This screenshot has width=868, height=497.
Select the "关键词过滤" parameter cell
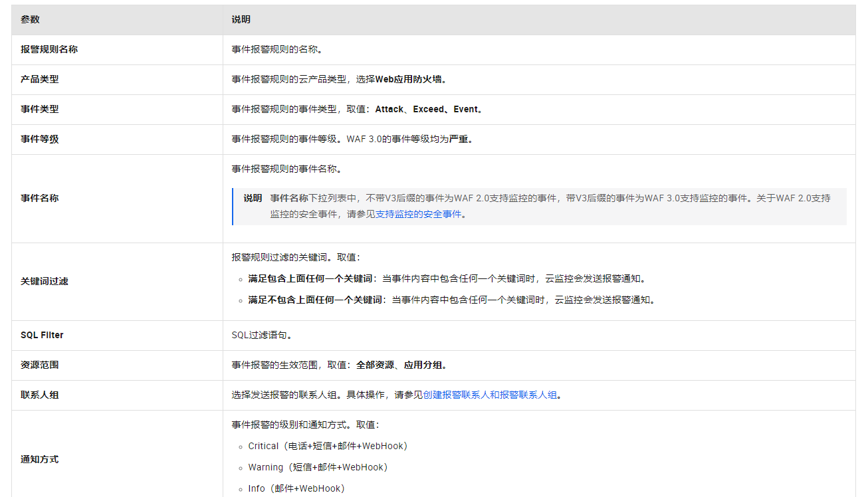[117, 282]
